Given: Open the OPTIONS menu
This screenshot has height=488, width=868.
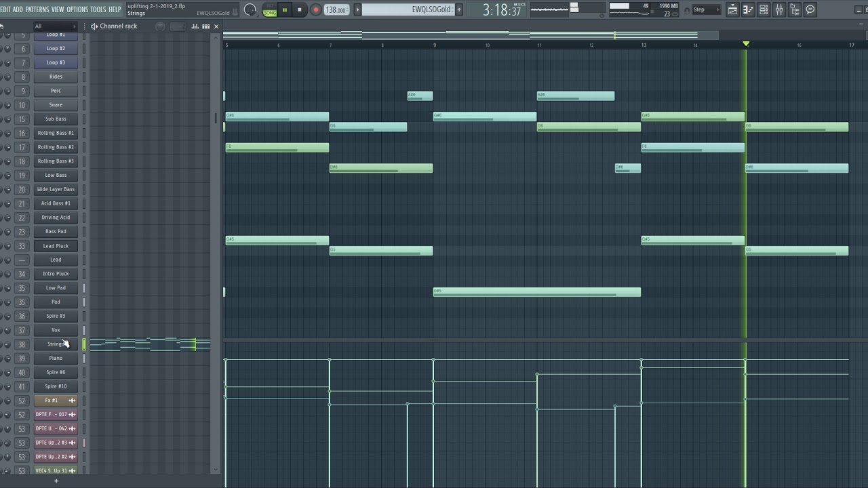Looking at the screenshot, I should [78, 9].
